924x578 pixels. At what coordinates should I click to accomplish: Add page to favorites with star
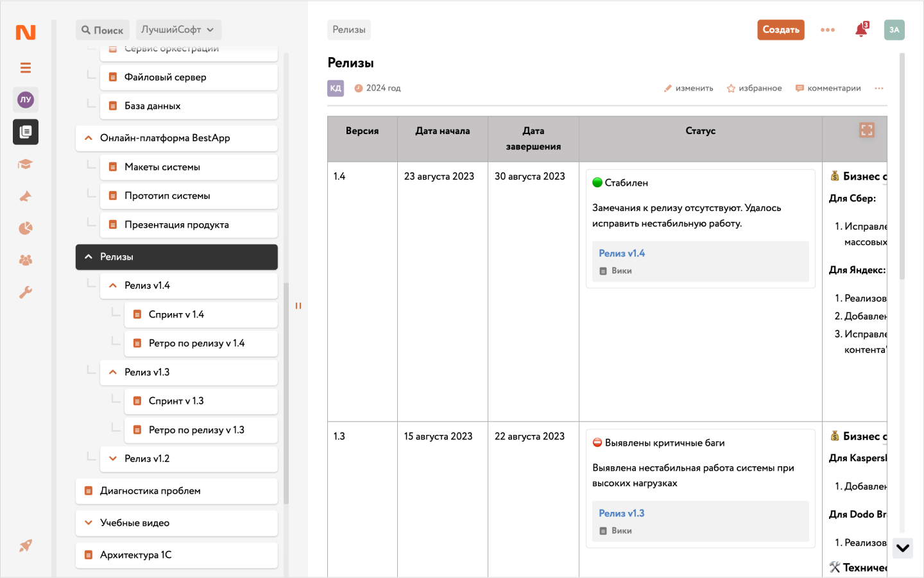pos(754,89)
